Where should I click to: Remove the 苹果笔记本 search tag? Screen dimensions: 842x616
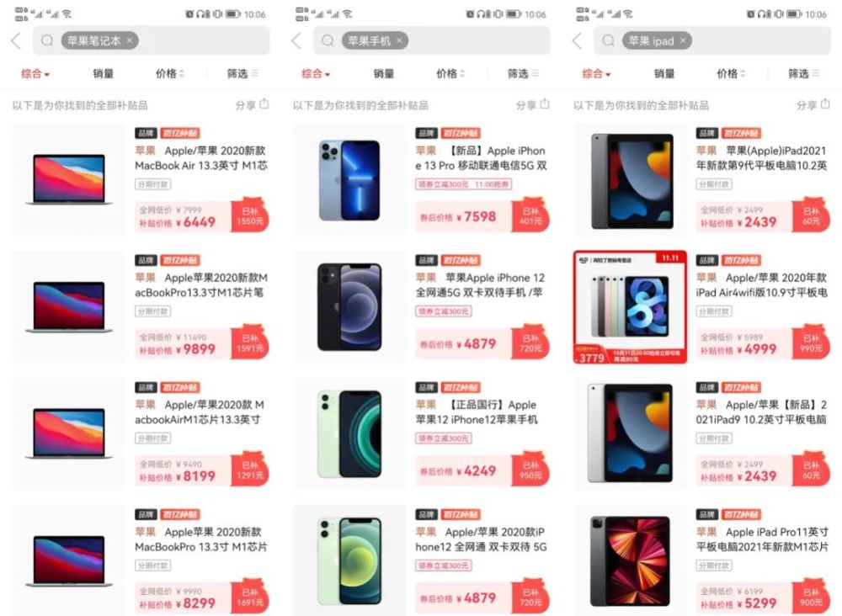[130, 40]
